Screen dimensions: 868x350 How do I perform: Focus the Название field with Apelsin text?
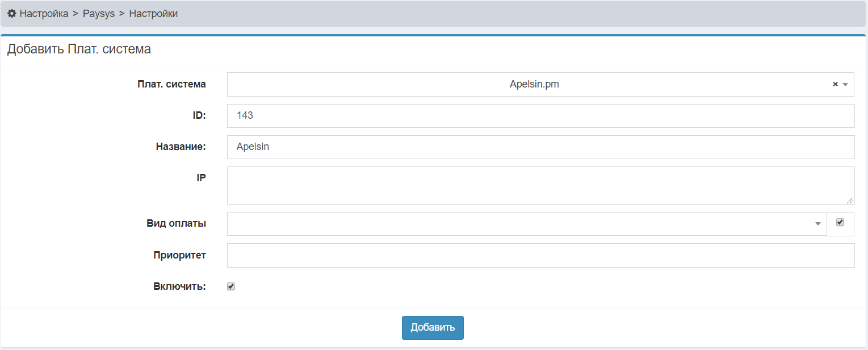point(540,147)
